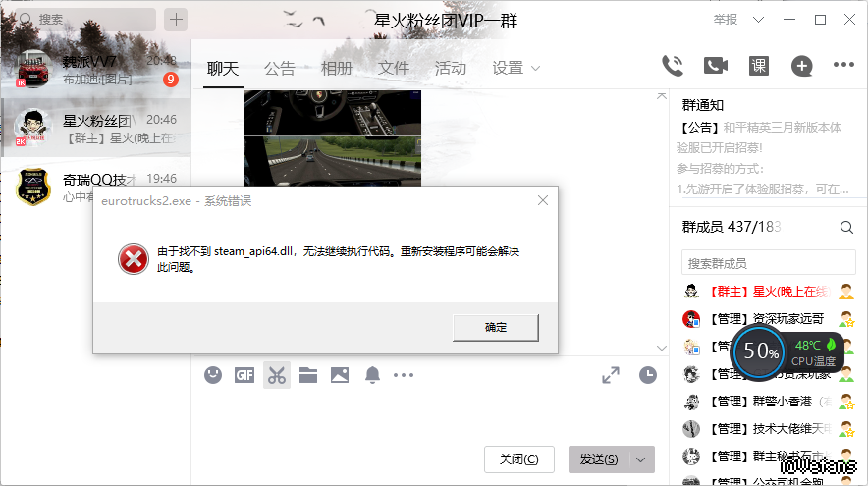
Task: Click the CPU 50% usage floating widget
Action: (760, 351)
